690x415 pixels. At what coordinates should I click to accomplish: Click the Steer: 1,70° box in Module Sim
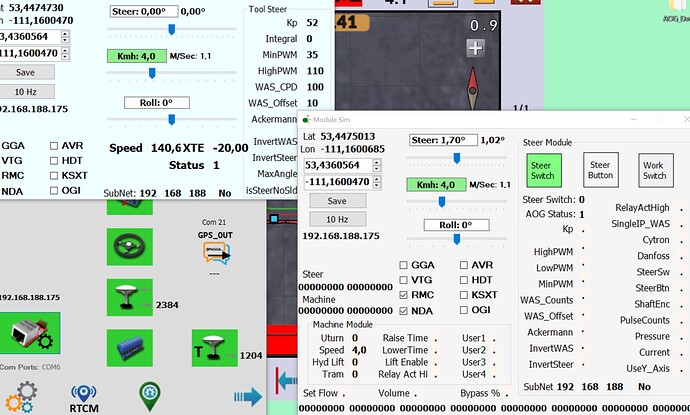(444, 140)
